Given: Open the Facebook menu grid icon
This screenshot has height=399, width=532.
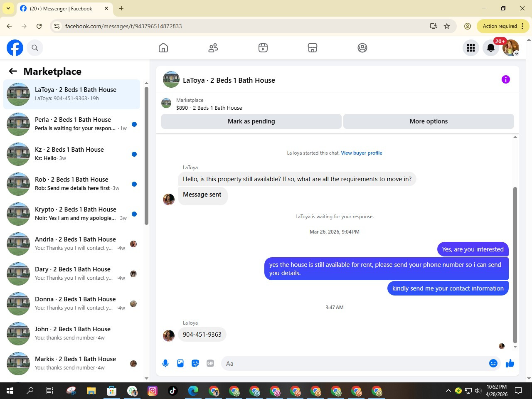Looking at the screenshot, I should coord(471,48).
